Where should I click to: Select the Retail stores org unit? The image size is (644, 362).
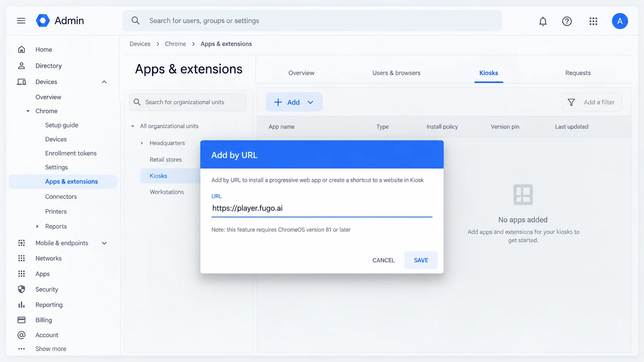coord(166,160)
